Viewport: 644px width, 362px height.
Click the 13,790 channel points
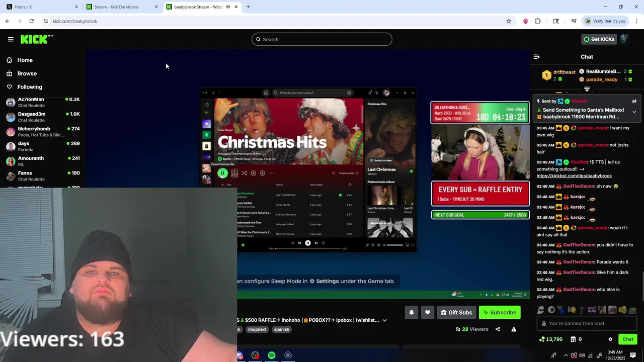point(550,339)
